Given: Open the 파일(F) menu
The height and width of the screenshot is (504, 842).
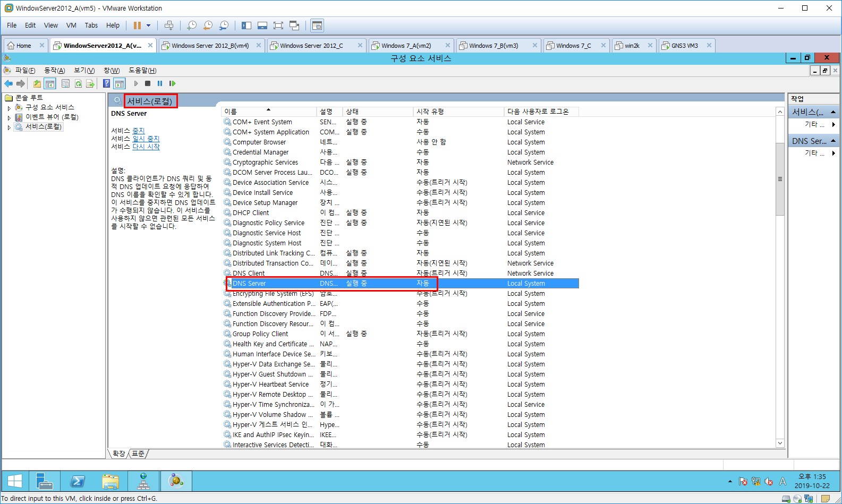Looking at the screenshot, I should click(x=25, y=71).
